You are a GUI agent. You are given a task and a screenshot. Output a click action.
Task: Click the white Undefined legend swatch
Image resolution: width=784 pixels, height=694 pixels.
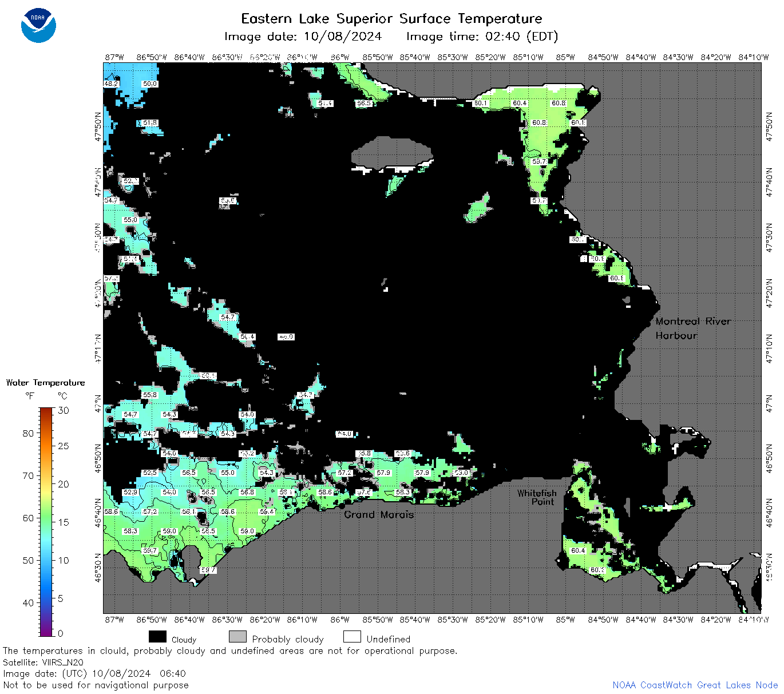352,637
